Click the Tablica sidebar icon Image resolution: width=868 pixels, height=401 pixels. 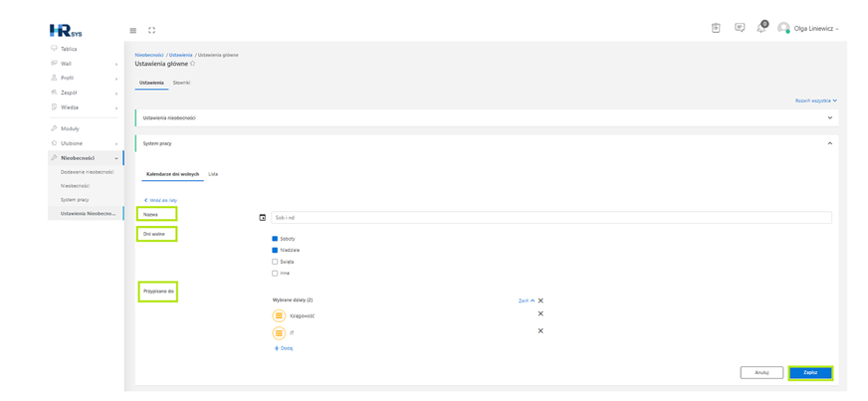(54, 49)
